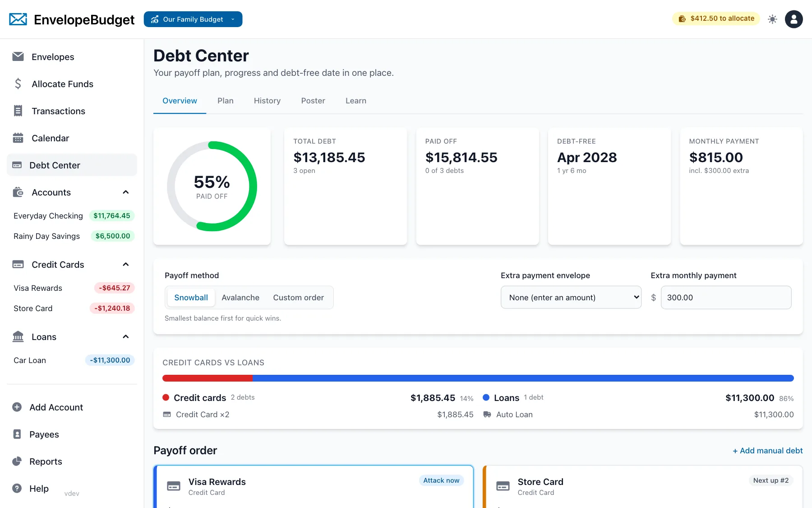Toggle light/dark theme sun icon
Screen dimensions: 812x508
point(772,19)
